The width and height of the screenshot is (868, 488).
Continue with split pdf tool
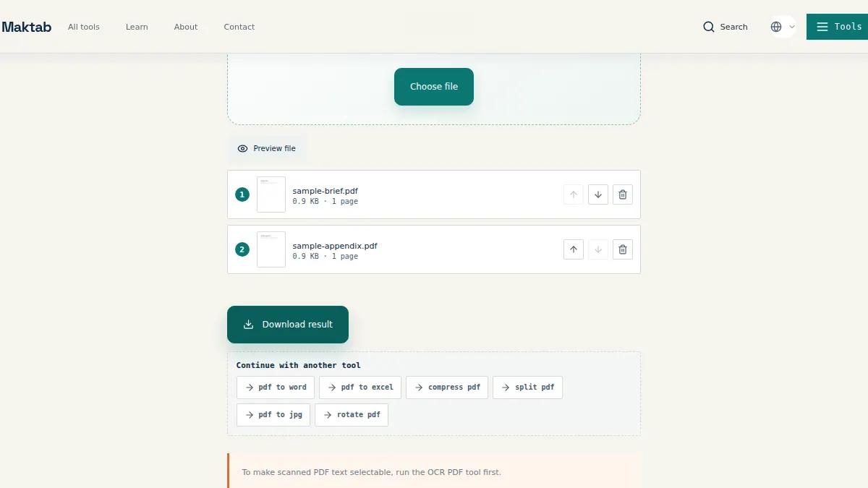pos(527,388)
